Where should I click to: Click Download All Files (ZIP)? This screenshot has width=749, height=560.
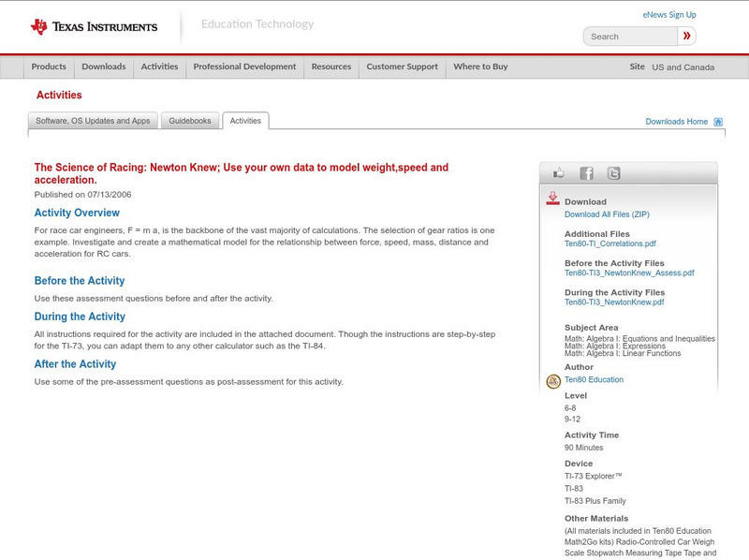[607, 214]
